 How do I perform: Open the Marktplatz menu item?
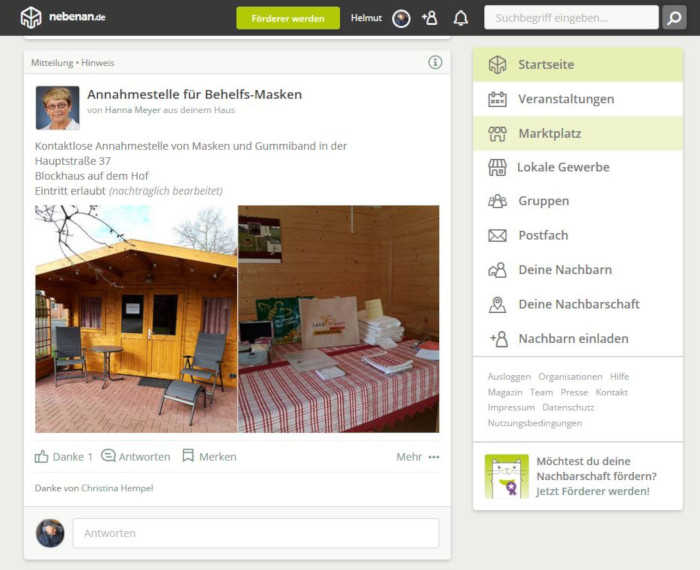pyautogui.click(x=578, y=133)
